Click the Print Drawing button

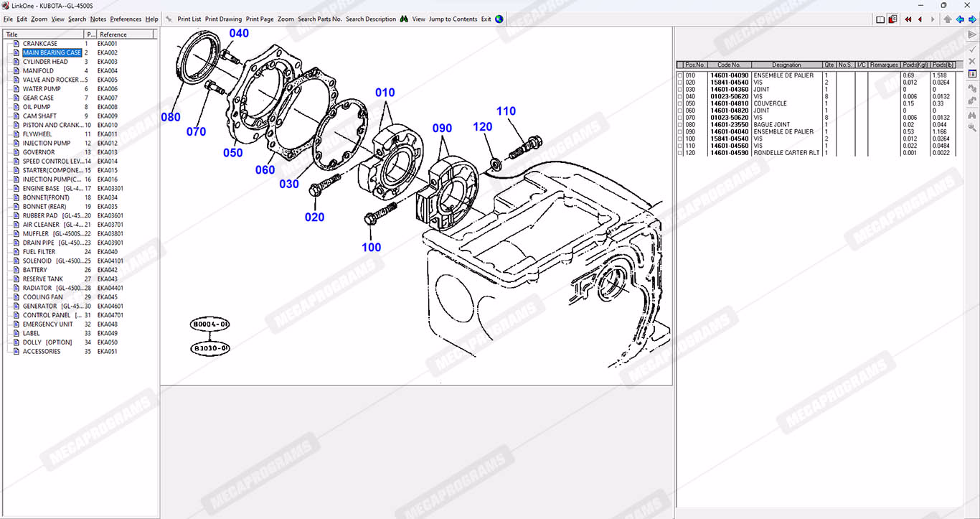pyautogui.click(x=223, y=19)
